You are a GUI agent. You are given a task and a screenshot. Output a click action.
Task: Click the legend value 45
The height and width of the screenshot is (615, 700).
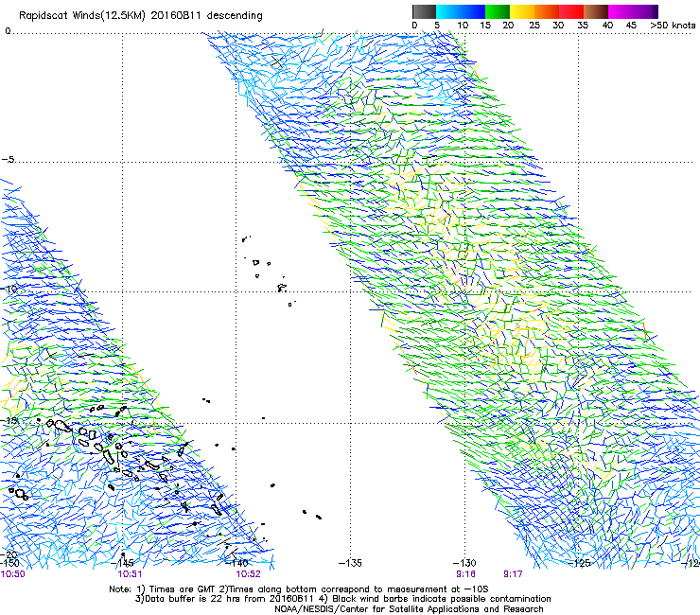click(631, 26)
